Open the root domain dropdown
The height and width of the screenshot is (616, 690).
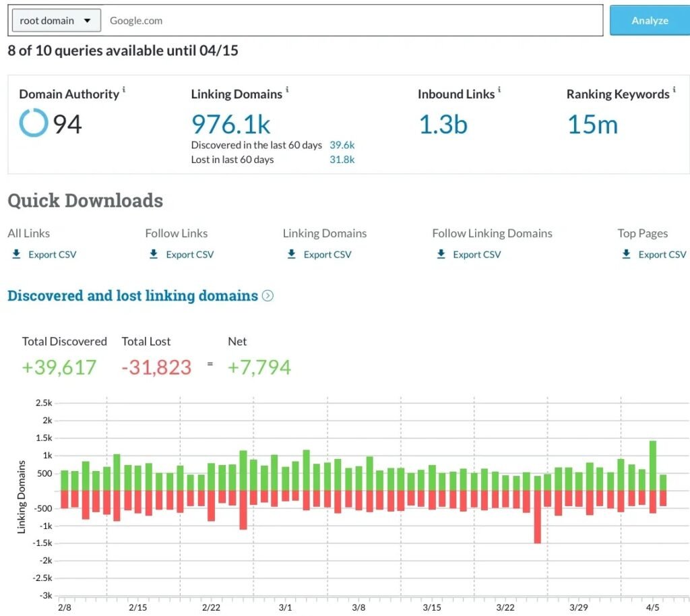(56, 21)
